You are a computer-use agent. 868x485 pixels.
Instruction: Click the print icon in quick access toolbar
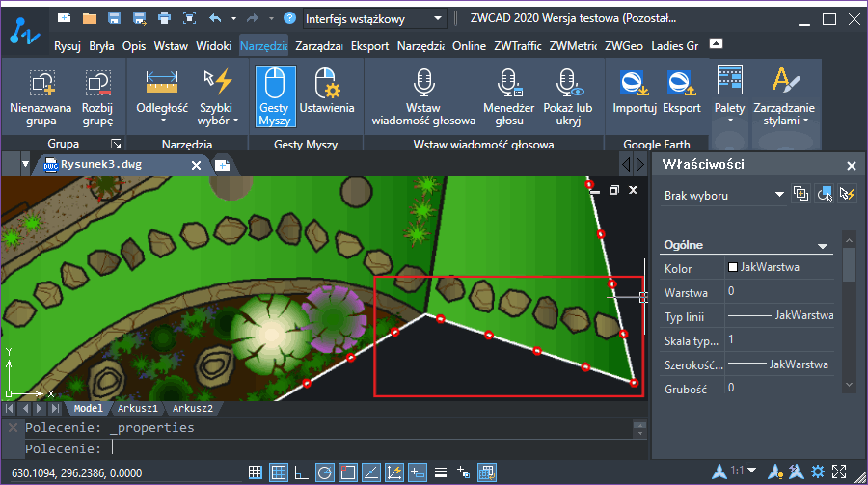[x=164, y=18]
